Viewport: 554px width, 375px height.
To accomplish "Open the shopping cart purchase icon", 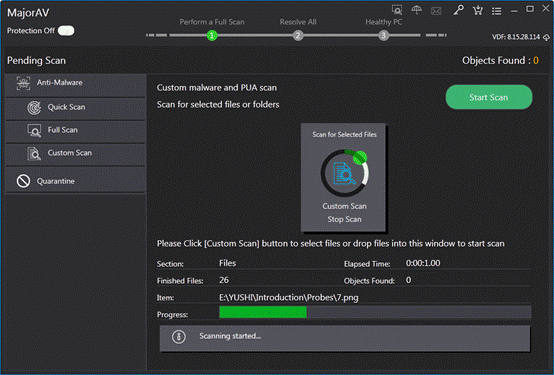I will [x=478, y=10].
